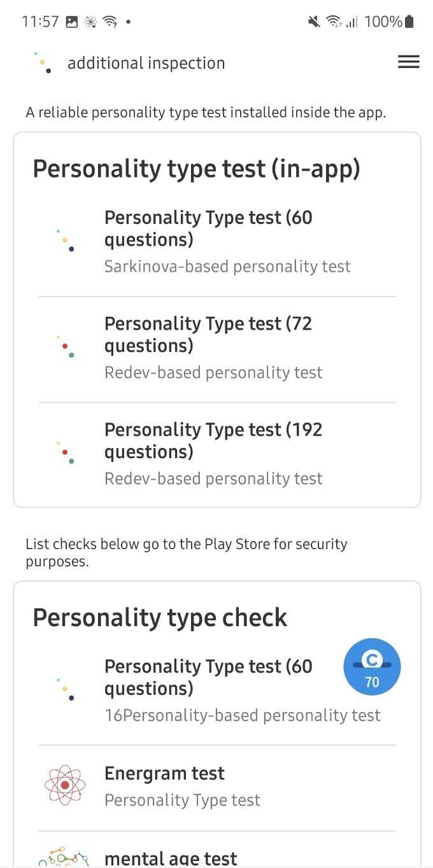The image size is (433, 868).
Task: Open the hamburger menu
Action: 408,62
